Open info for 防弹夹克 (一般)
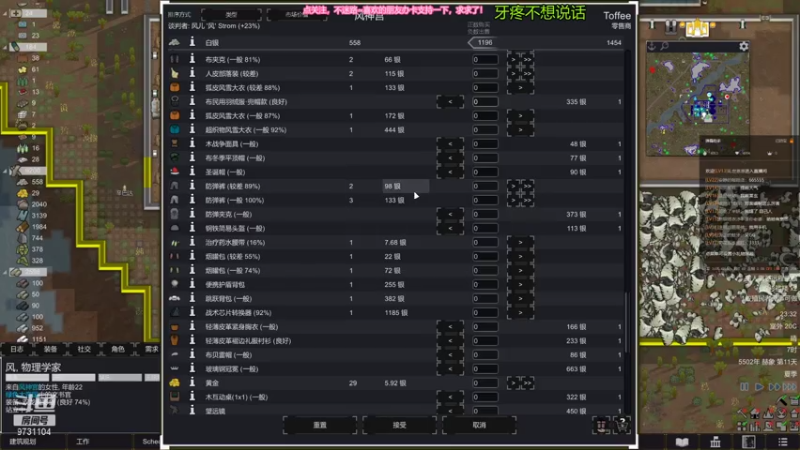The height and width of the screenshot is (450, 800). pos(192,214)
